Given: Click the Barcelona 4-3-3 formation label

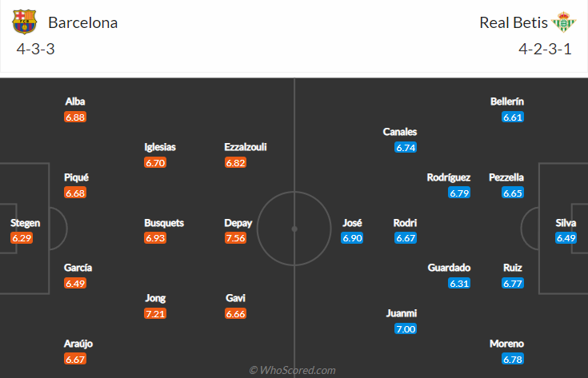Looking at the screenshot, I should [36, 49].
